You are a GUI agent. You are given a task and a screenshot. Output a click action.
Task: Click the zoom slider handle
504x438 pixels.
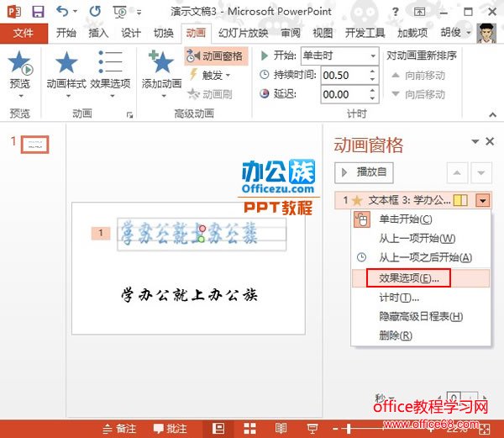[349, 429]
